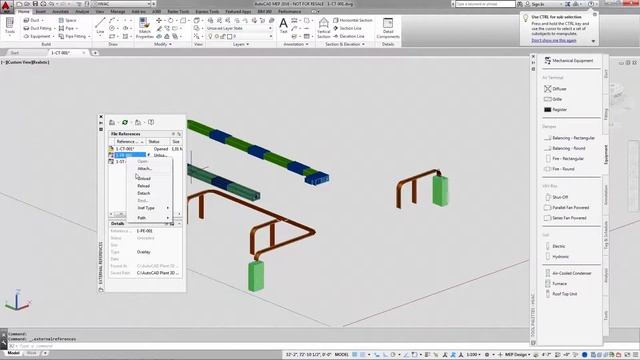This screenshot has width=640, height=360.
Task: Select Fire - Rectangular damper tool
Action: (564, 158)
